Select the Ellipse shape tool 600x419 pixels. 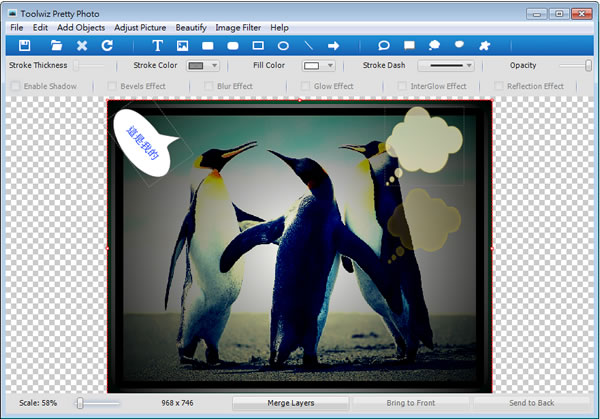pos(283,46)
